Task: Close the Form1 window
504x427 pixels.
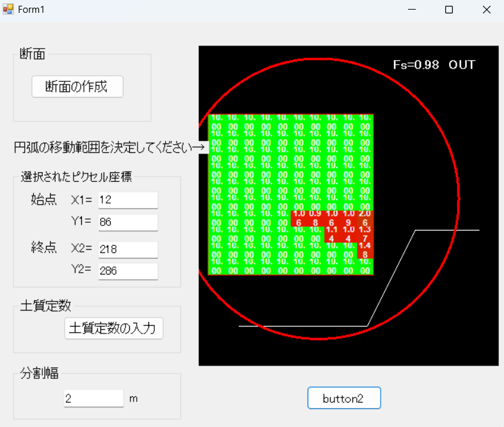Action: tap(486, 10)
